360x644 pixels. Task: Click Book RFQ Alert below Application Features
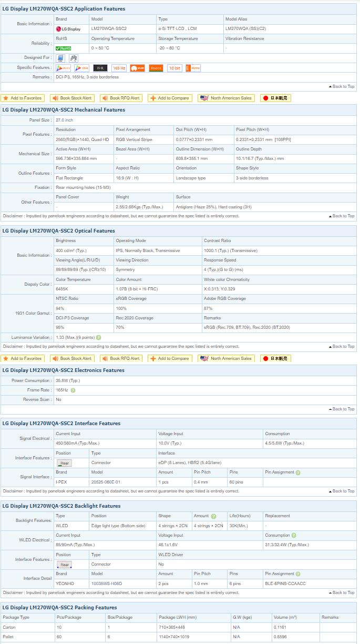pyautogui.click(x=120, y=98)
